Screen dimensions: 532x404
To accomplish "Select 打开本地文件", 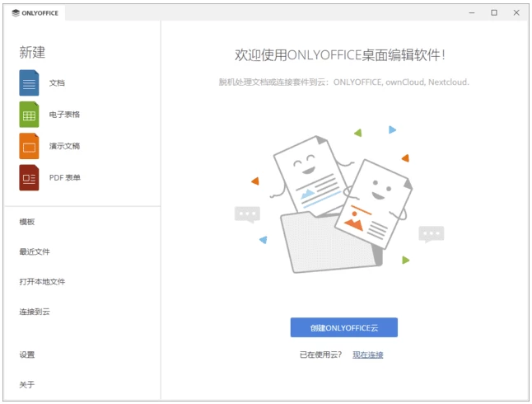I will (42, 282).
